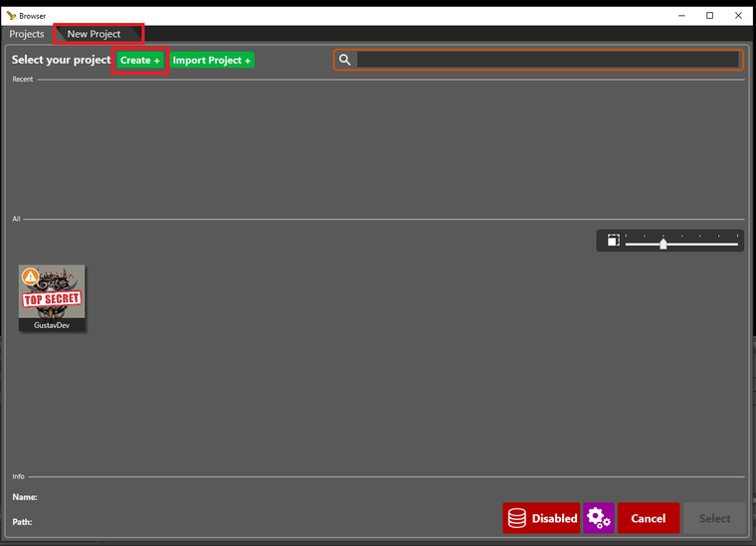Screen dimensions: 756x546
Task: Open the New Project tab
Action: click(x=94, y=34)
